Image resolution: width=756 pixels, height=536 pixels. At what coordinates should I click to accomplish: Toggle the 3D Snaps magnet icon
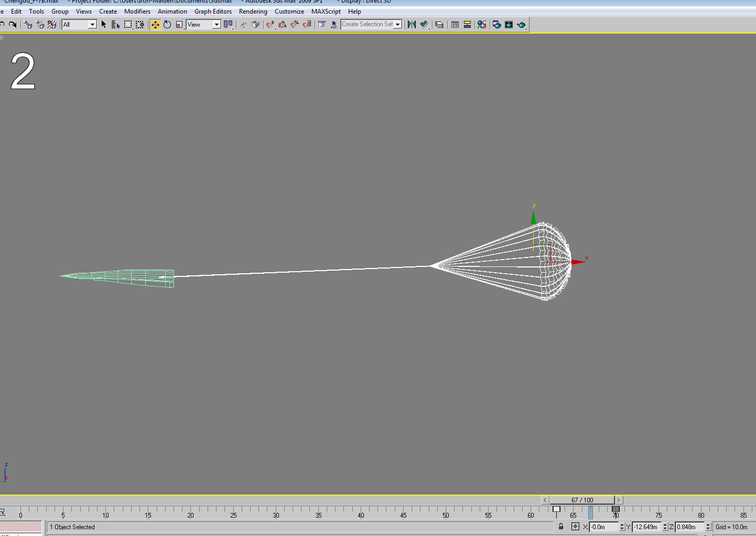tap(270, 25)
